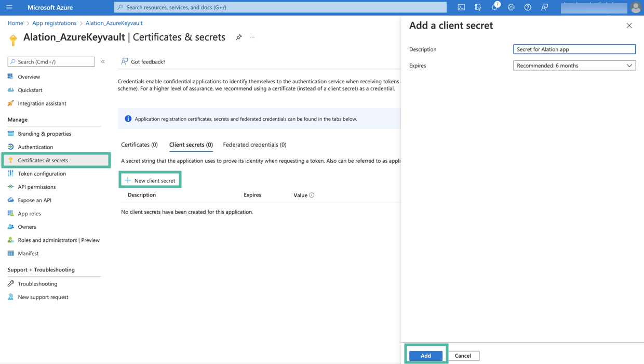Click the Microsoft Azure brand title
Viewport: 644px width, 364px height.
(x=50, y=7)
